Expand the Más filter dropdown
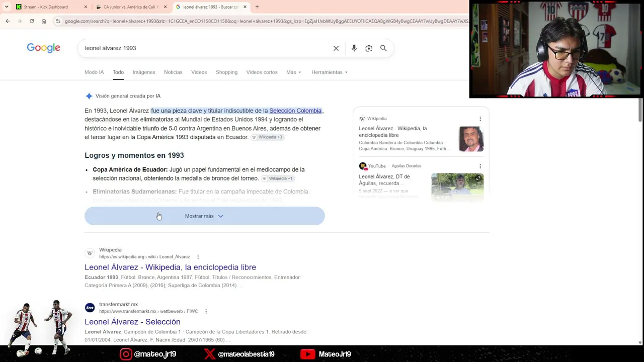This screenshot has height=362, width=644. click(x=294, y=72)
